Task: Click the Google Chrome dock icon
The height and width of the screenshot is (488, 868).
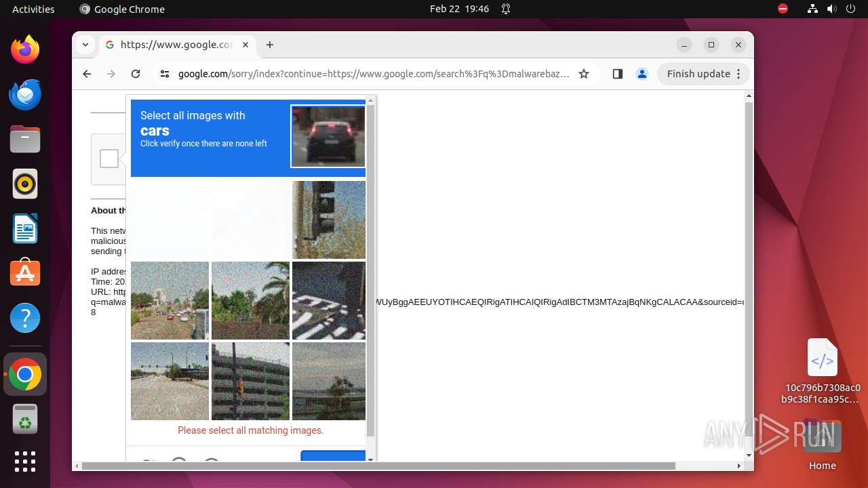Action: pos(25,374)
